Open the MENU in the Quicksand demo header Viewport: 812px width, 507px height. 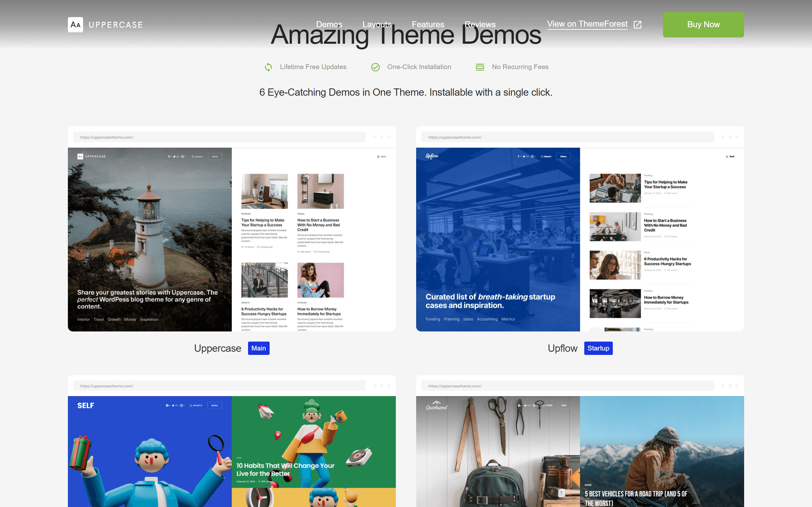[564, 405]
